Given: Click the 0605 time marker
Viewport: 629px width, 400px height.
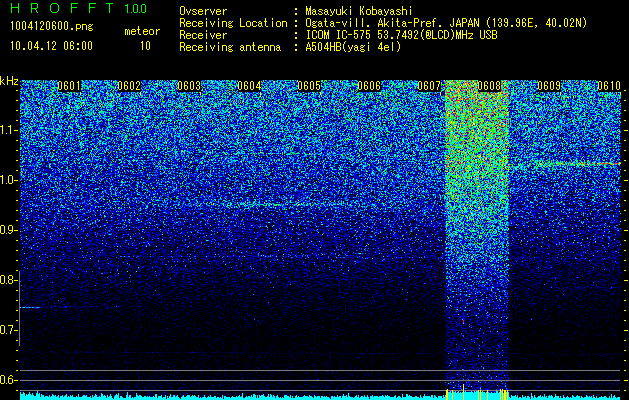Looking at the screenshot, I should pyautogui.click(x=309, y=86).
